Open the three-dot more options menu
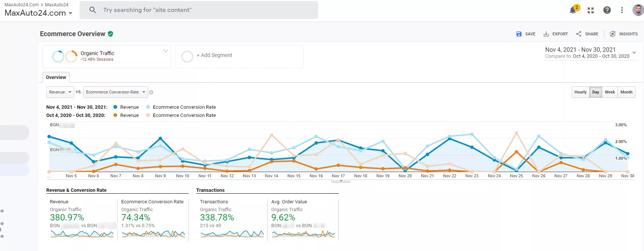 click(x=622, y=10)
